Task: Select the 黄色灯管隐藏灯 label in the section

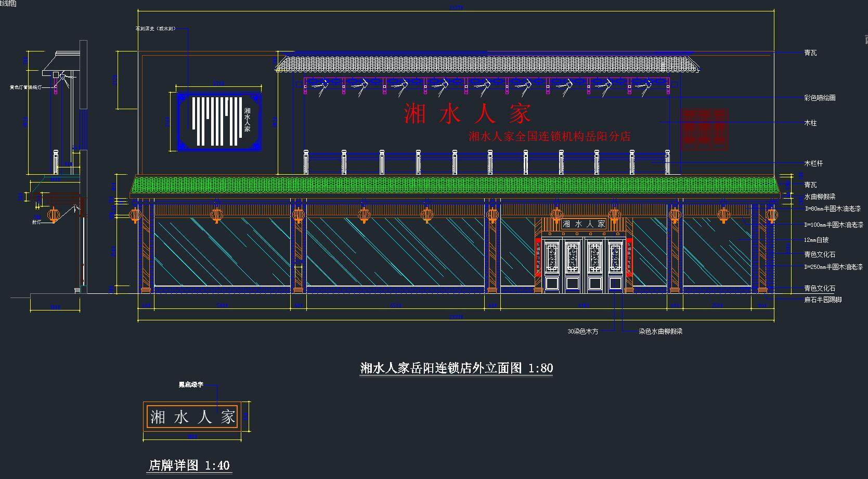Action: point(33,88)
